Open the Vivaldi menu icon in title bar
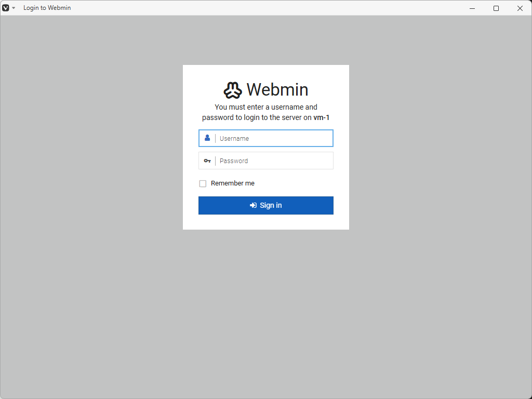Viewport: 532px width, 399px height. [5, 8]
